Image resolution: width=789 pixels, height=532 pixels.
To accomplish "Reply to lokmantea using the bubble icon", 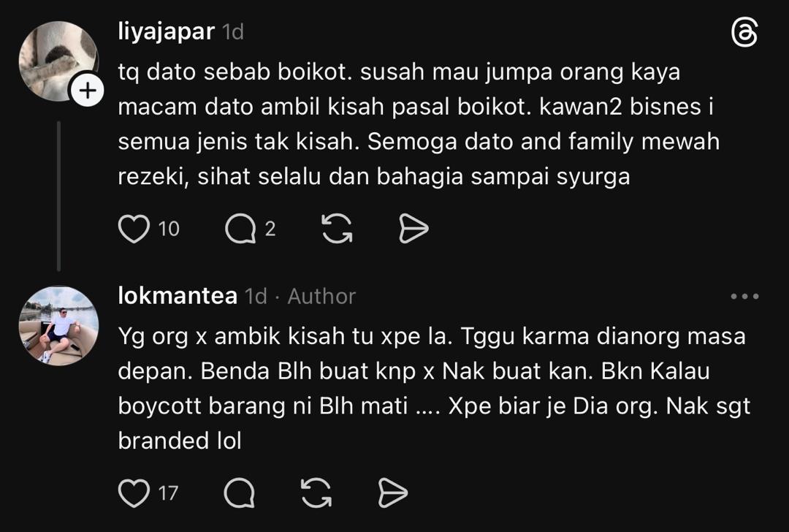I will click(x=240, y=493).
